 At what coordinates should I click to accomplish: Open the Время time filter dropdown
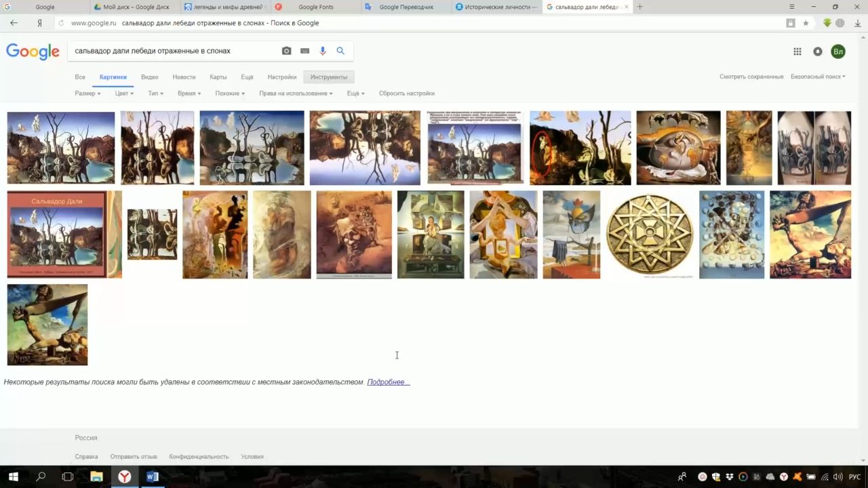tap(189, 94)
